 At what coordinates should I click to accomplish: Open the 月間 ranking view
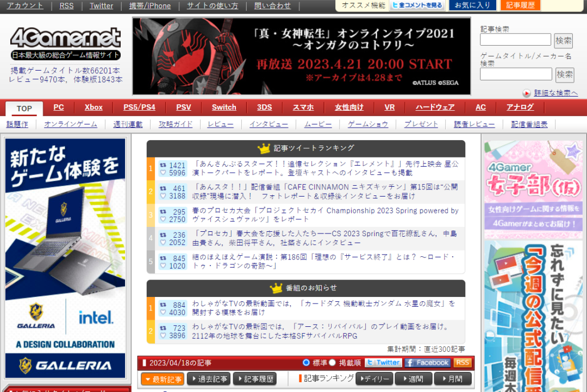click(x=453, y=379)
